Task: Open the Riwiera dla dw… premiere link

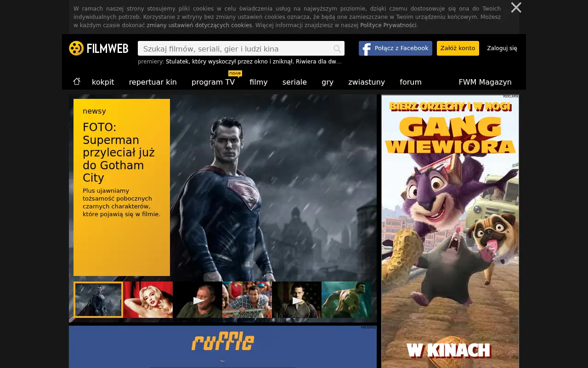Action: (x=319, y=62)
